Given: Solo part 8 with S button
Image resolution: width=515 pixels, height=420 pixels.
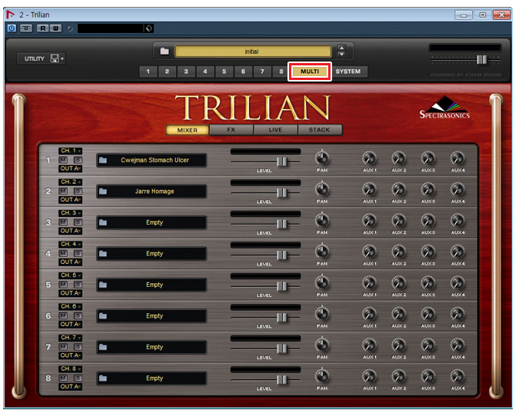Looking at the screenshot, I should tap(78, 378).
